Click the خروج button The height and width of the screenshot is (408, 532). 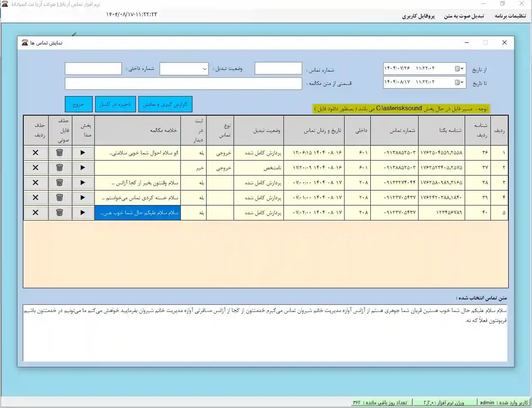[x=79, y=104]
